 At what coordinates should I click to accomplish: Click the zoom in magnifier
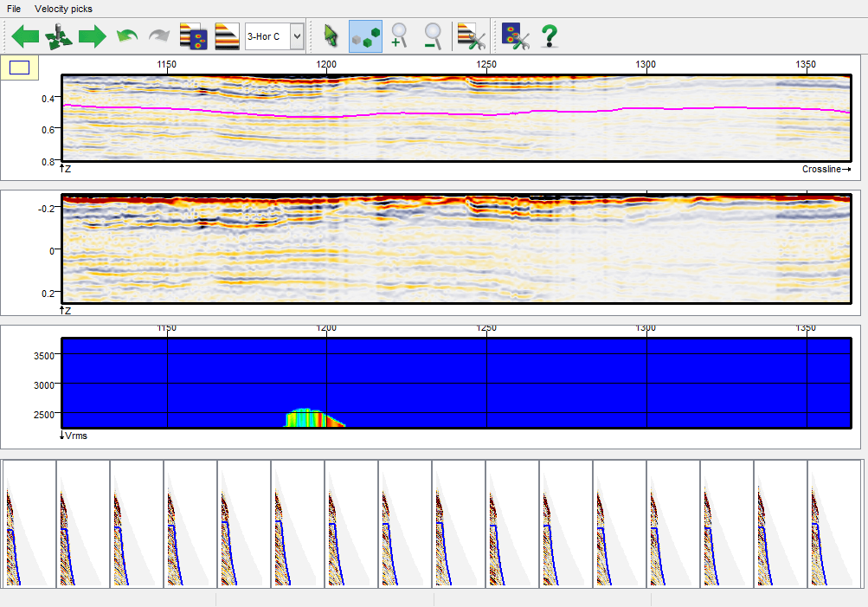(x=399, y=36)
